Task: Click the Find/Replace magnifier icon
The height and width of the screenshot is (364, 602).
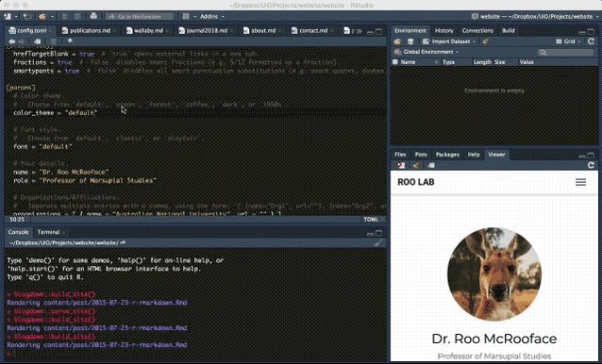Action: click(x=71, y=41)
